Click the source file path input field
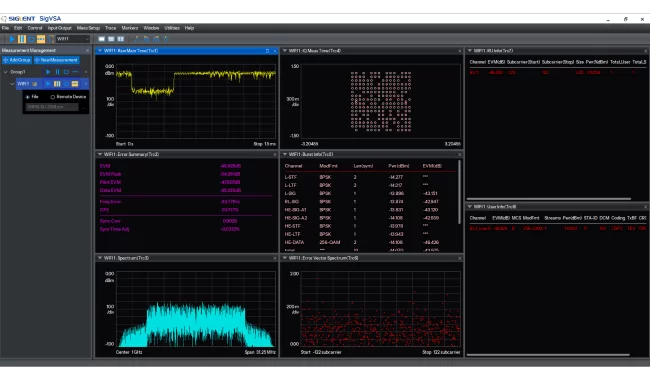 point(52,107)
